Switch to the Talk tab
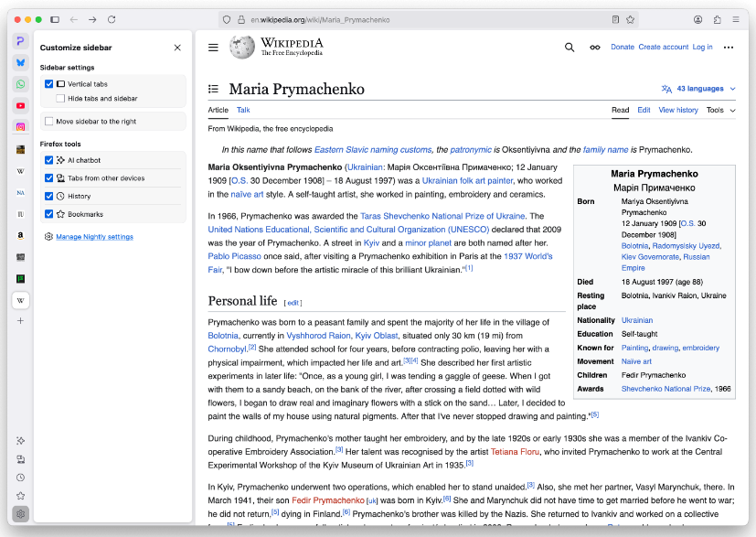 pos(243,110)
